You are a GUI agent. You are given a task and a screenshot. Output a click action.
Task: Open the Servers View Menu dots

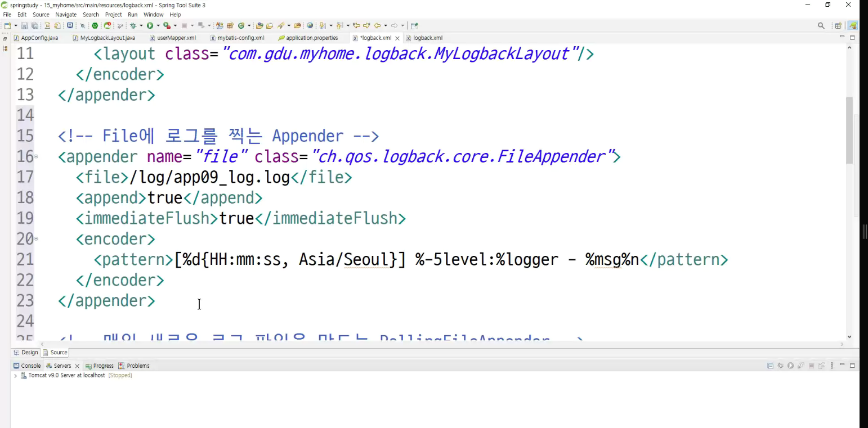click(x=832, y=366)
